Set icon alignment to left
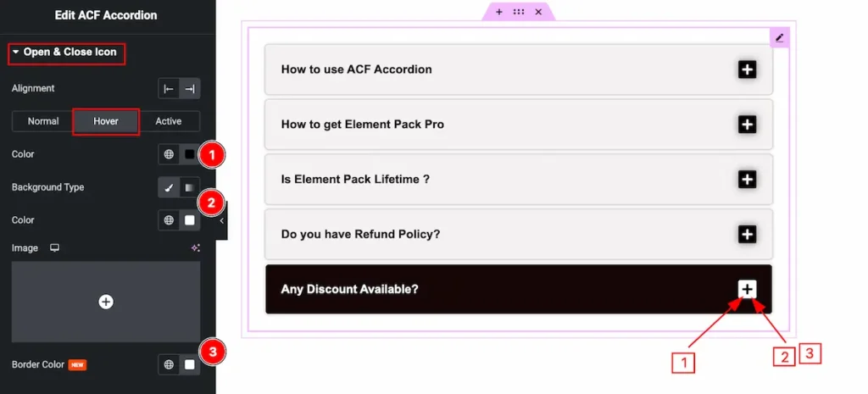The width and height of the screenshot is (868, 394). tap(169, 89)
